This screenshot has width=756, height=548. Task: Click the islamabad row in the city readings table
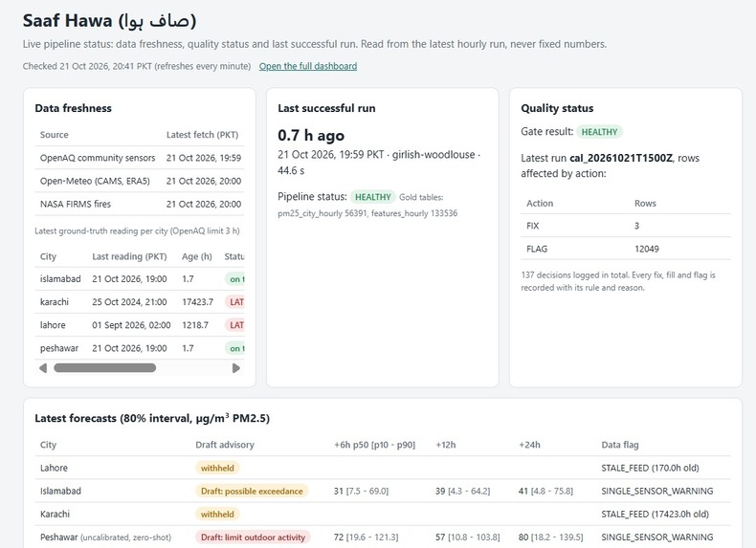click(x=140, y=279)
